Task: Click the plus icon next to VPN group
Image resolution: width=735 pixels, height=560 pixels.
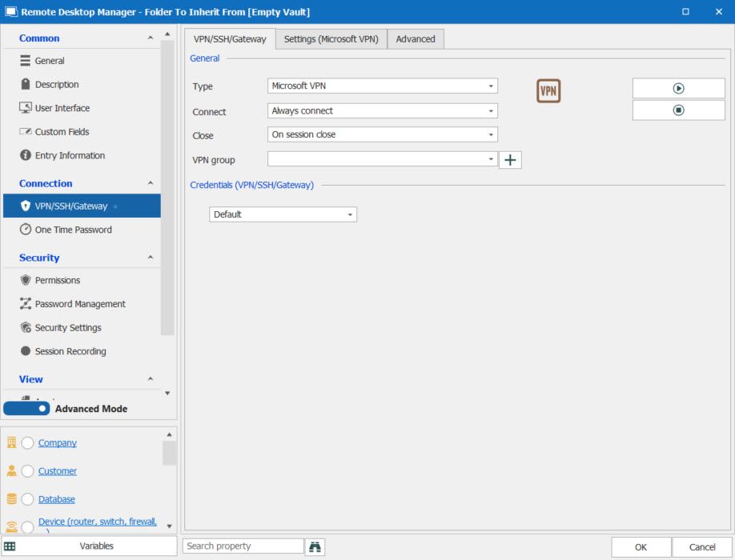Action: [x=510, y=160]
